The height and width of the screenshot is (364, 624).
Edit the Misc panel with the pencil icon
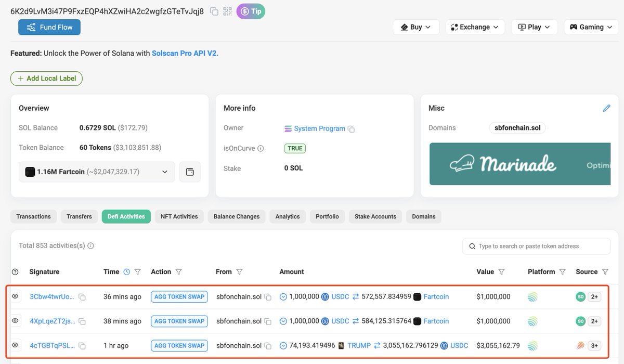pos(606,108)
